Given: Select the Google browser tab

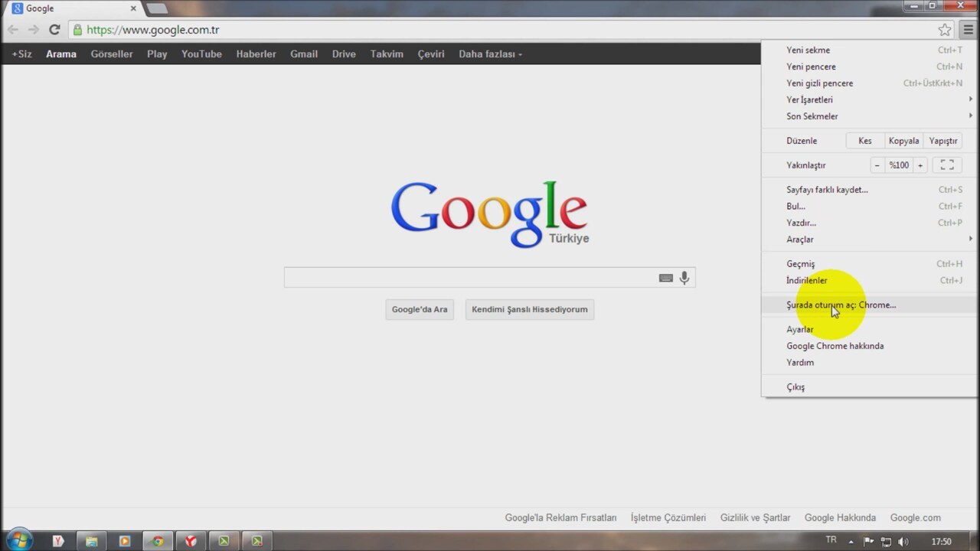Looking at the screenshot, I should pyautogui.click(x=72, y=8).
